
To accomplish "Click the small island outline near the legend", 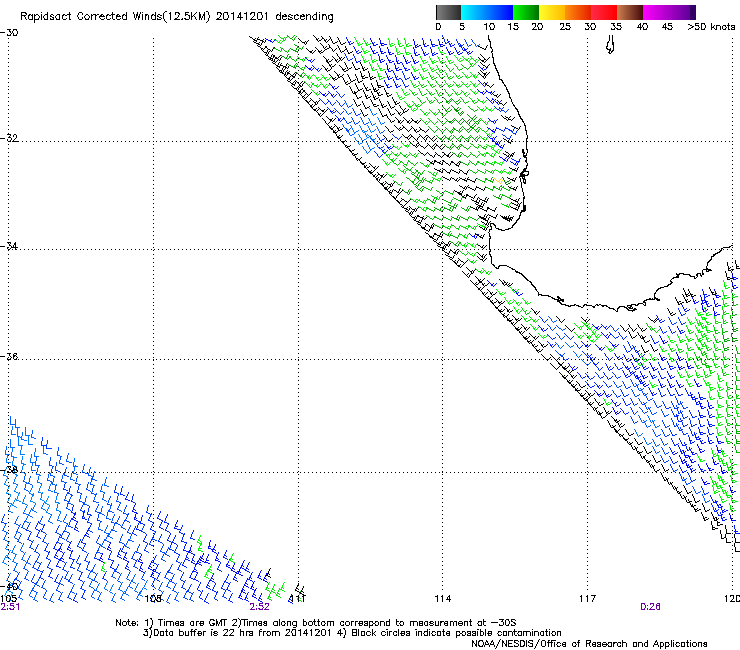I will [610, 45].
